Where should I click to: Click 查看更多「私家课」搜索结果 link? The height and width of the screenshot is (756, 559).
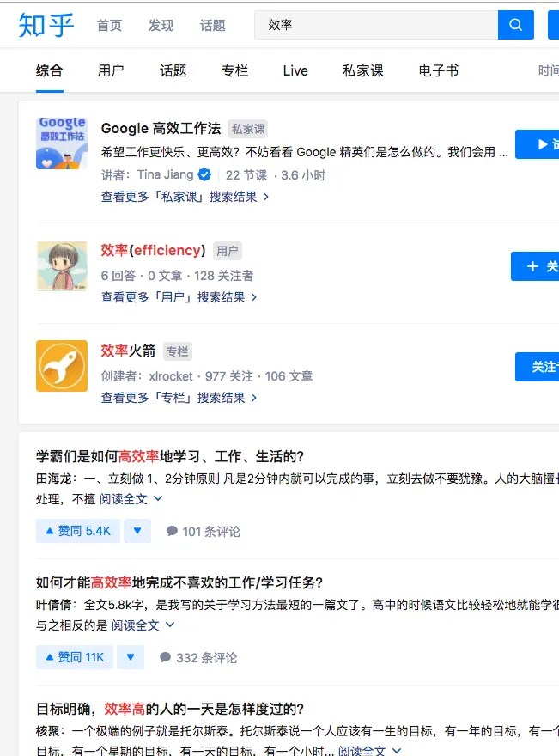185,197
